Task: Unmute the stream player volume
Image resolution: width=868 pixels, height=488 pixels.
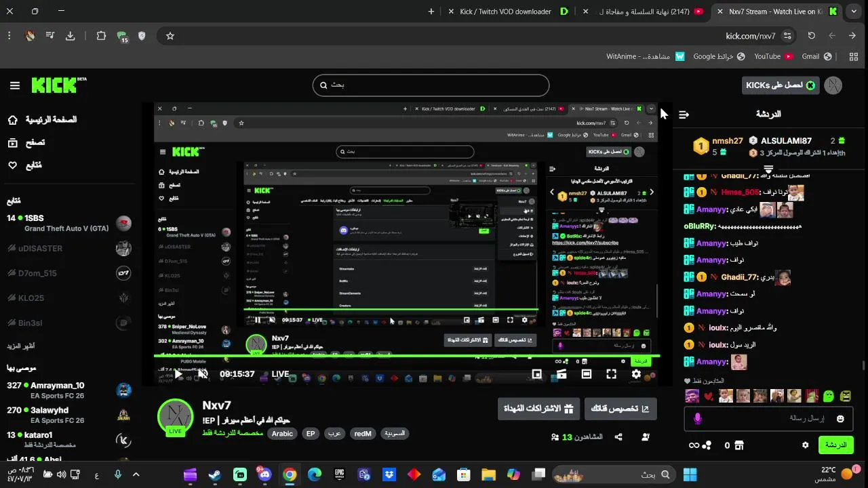Action: coord(203,373)
